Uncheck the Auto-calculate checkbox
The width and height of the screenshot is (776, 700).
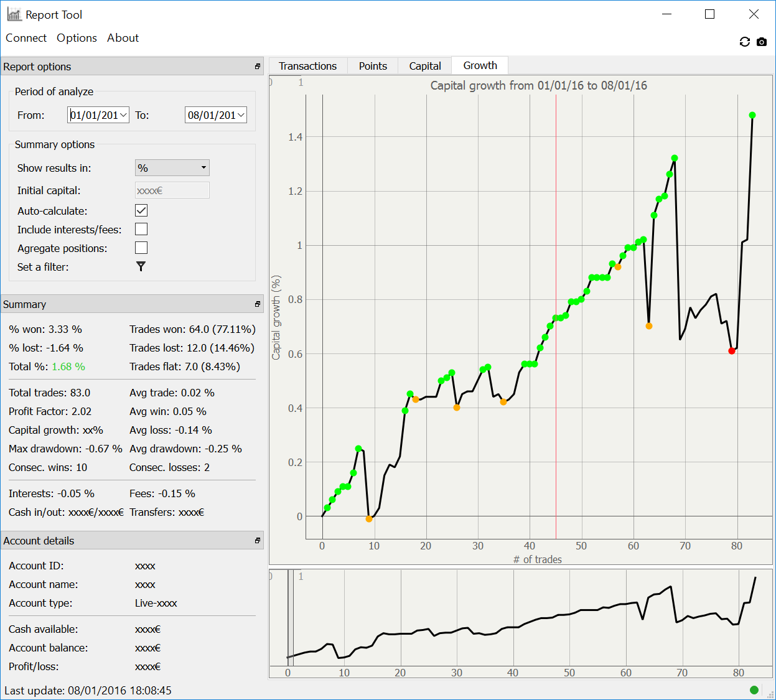141,210
